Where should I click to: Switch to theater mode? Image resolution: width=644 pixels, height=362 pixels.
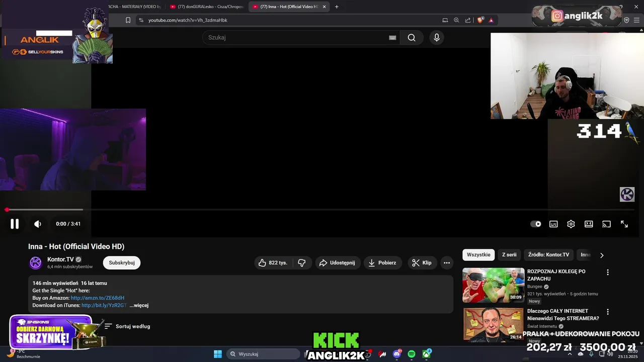click(589, 224)
